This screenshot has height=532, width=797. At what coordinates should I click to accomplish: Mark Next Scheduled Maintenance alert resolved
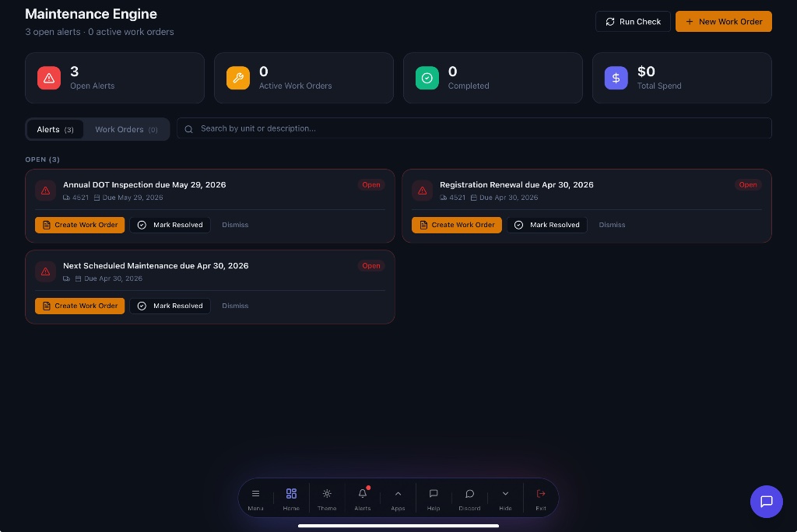pos(170,306)
